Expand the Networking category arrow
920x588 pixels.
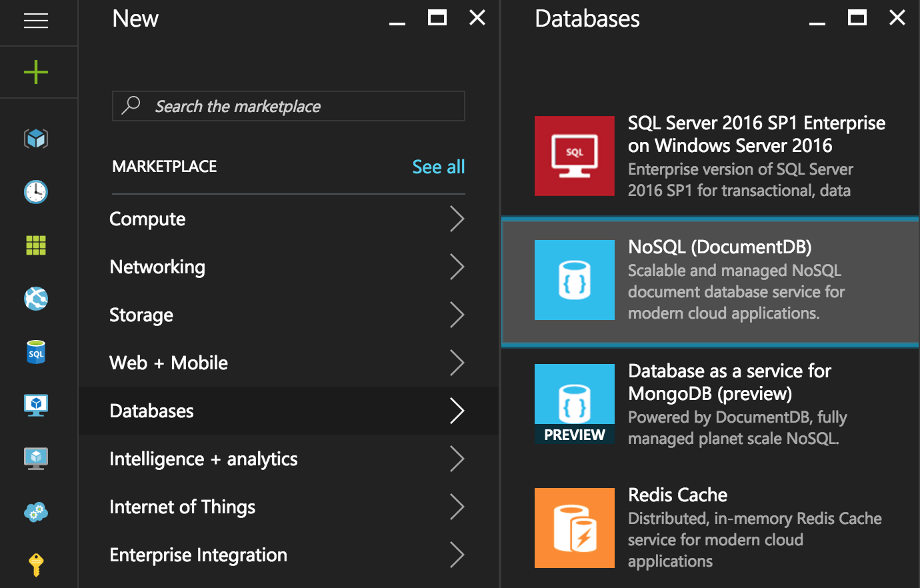tap(457, 267)
